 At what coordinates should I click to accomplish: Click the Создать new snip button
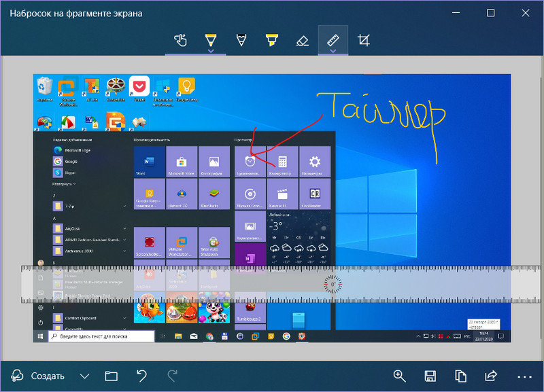(x=37, y=376)
